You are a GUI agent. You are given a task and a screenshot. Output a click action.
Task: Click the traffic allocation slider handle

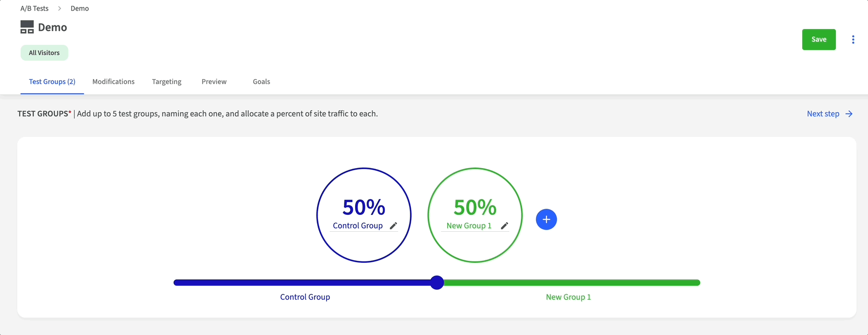pyautogui.click(x=437, y=283)
